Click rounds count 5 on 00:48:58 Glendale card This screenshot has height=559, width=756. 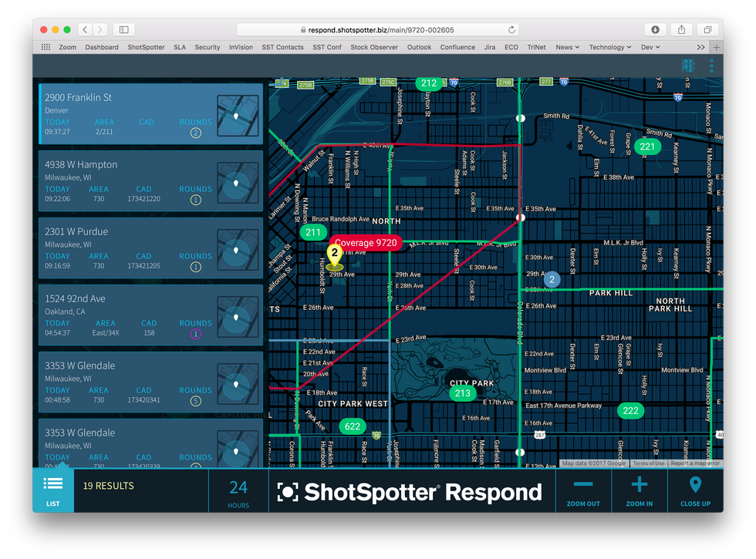tap(195, 401)
